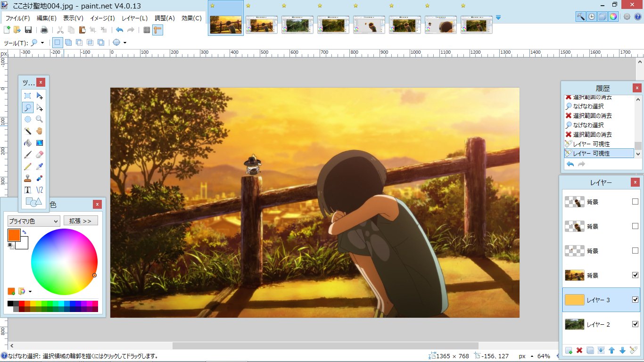Open the 編集(E) menu
644x362 pixels.
[x=47, y=18]
